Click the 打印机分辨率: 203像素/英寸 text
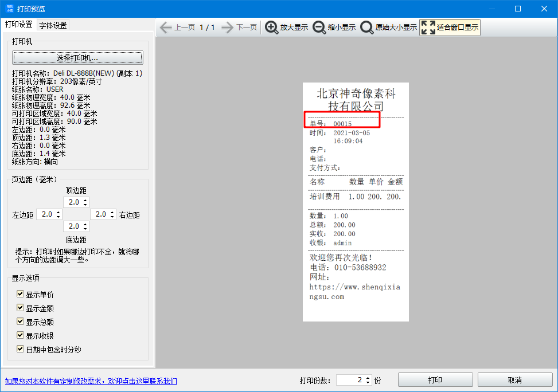 tap(57, 81)
